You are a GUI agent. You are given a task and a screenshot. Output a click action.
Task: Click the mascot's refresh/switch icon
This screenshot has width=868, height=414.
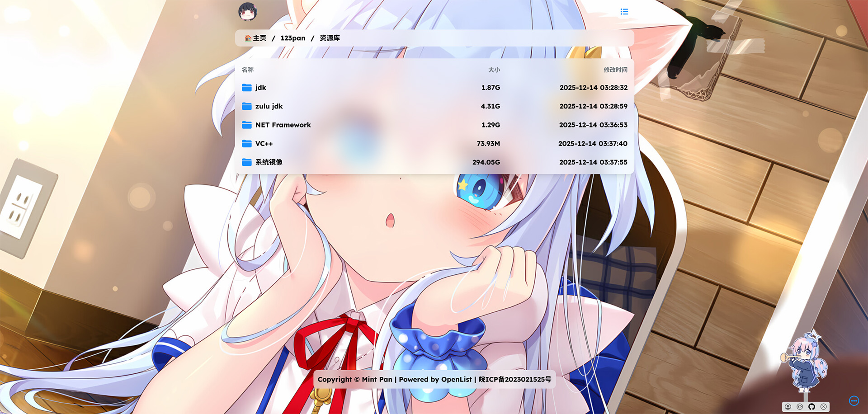point(800,407)
